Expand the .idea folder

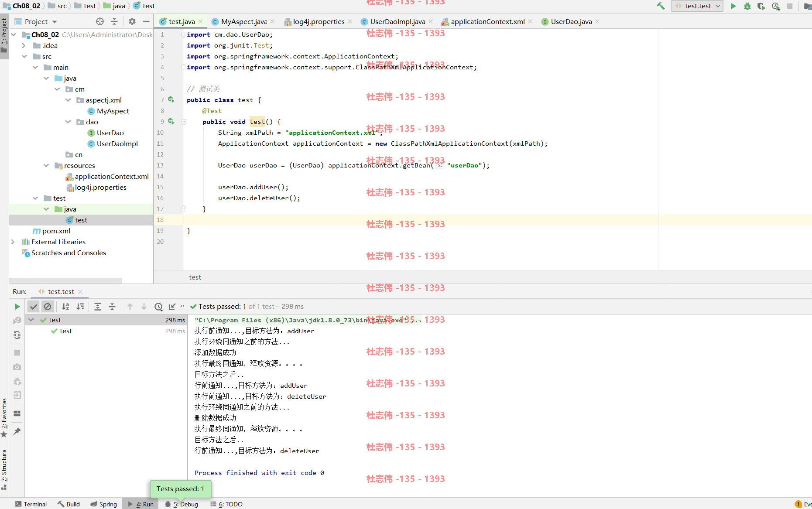(24, 45)
